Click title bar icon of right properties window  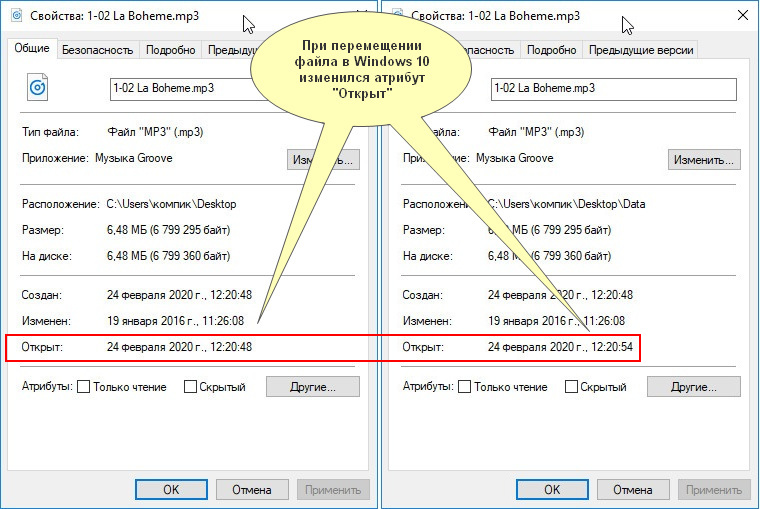[x=396, y=17]
